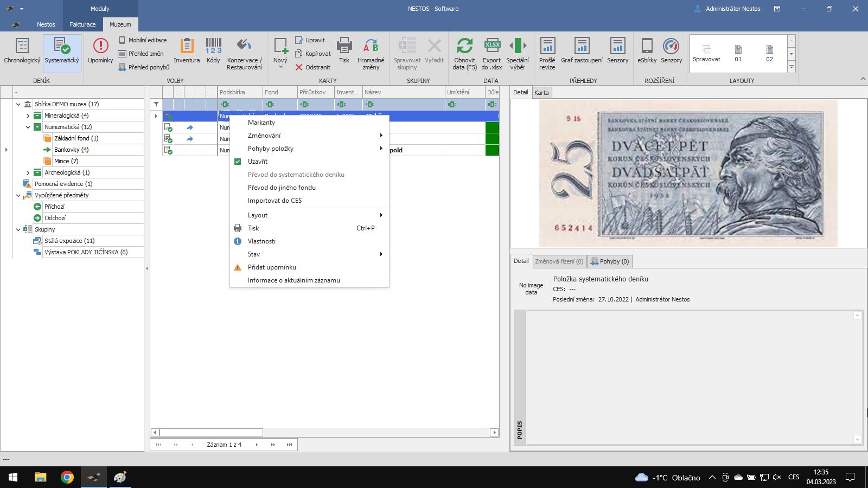
Task: Open the Pohyby (0) tab
Action: click(x=610, y=261)
